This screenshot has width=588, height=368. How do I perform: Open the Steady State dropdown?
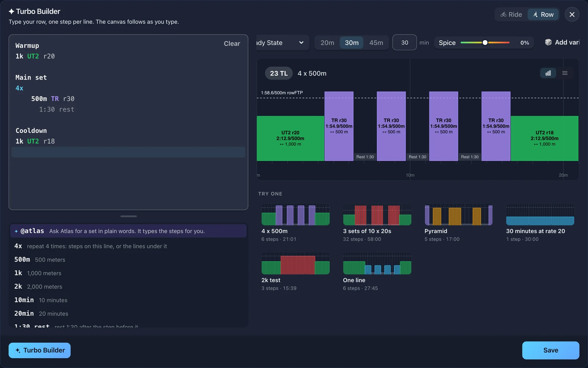tap(282, 43)
